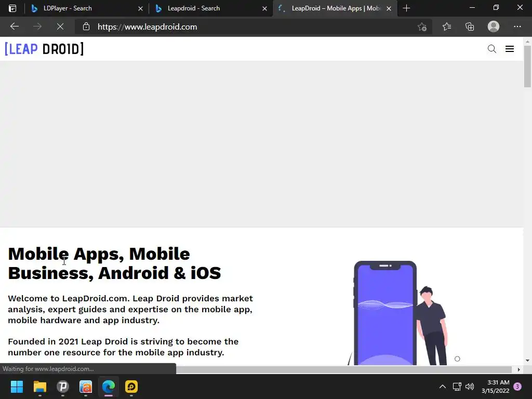Open the browser profile menu
This screenshot has height=399, width=532.
494,26
